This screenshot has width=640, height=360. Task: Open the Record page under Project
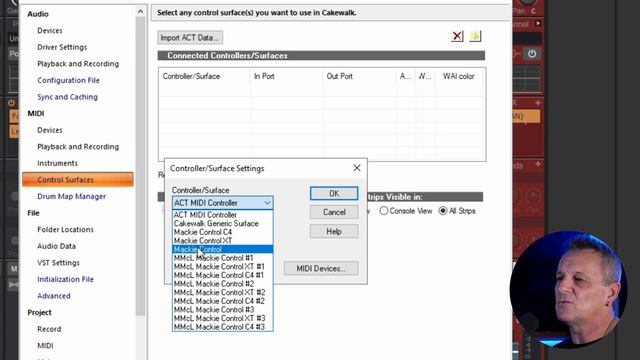[x=49, y=329]
